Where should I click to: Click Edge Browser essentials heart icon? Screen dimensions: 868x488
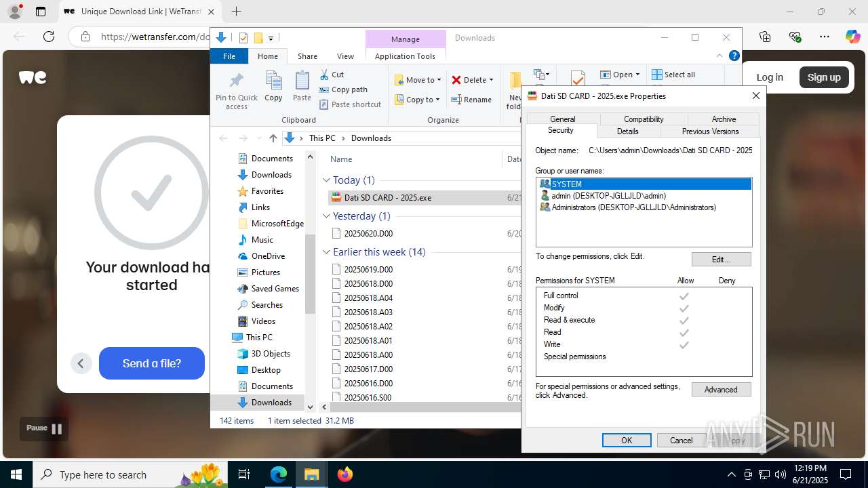tap(795, 37)
